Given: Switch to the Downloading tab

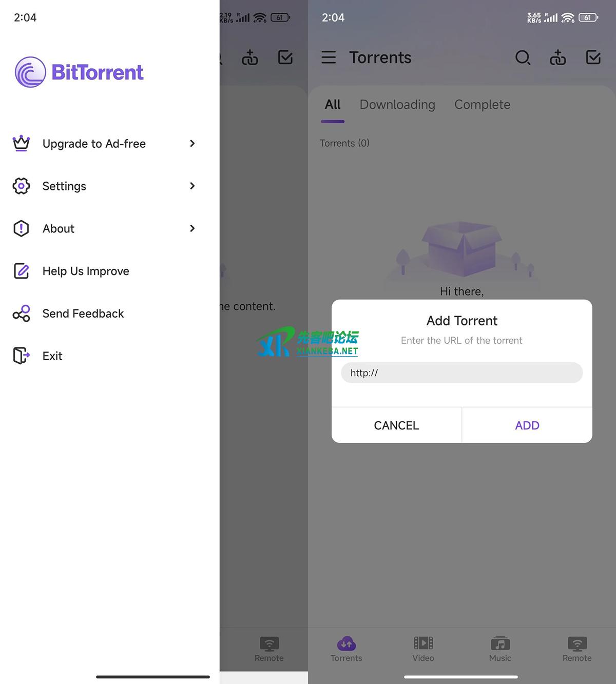Looking at the screenshot, I should pos(397,105).
